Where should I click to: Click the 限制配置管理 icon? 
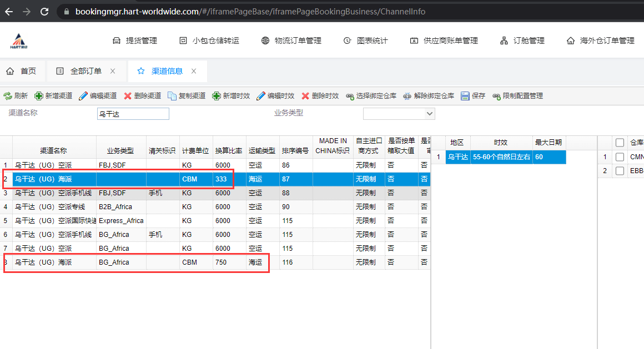point(496,96)
